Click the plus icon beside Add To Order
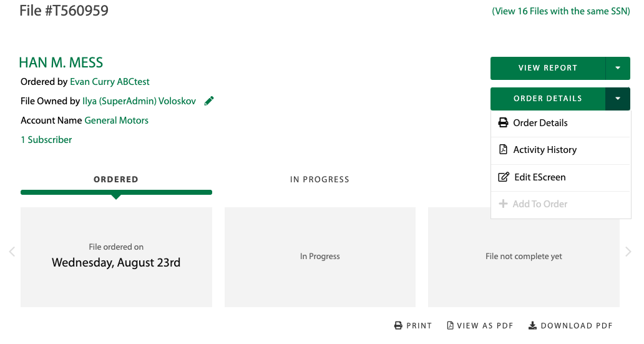644x344 pixels. (x=503, y=204)
